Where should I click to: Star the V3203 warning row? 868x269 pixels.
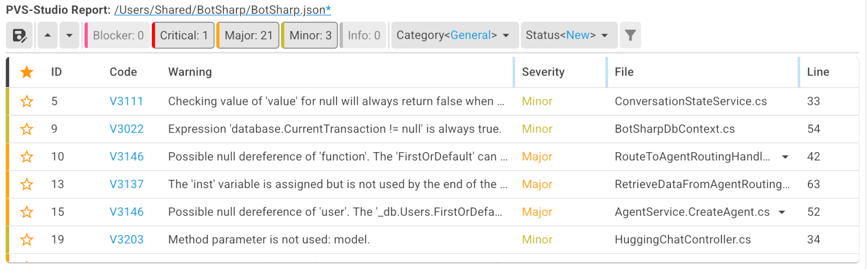(27, 240)
